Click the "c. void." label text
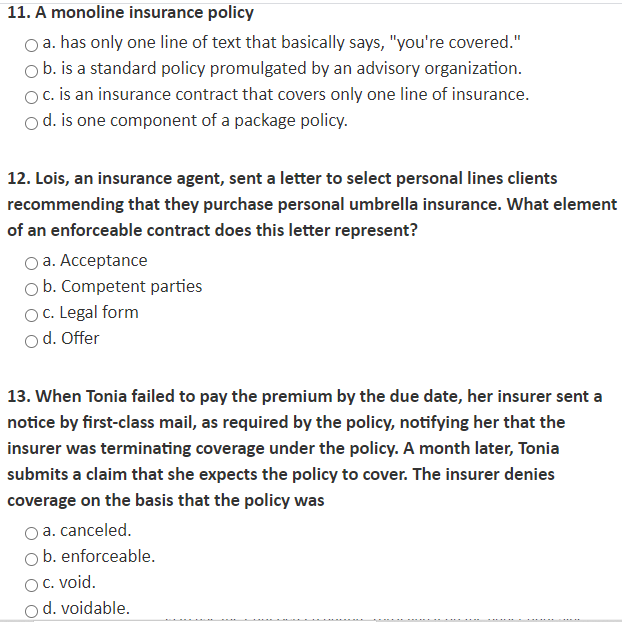This screenshot has height=622, width=622. pos(69,582)
